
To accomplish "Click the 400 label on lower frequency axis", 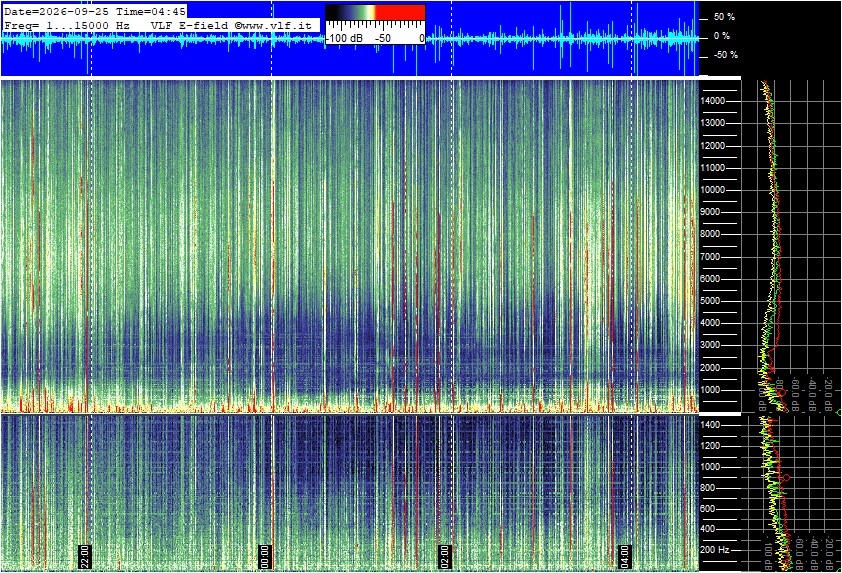I will click(708, 529).
